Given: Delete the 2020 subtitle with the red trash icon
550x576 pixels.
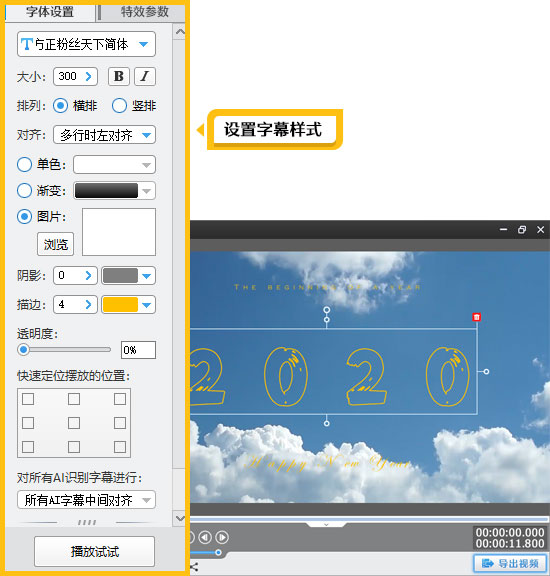Looking at the screenshot, I should (477, 317).
